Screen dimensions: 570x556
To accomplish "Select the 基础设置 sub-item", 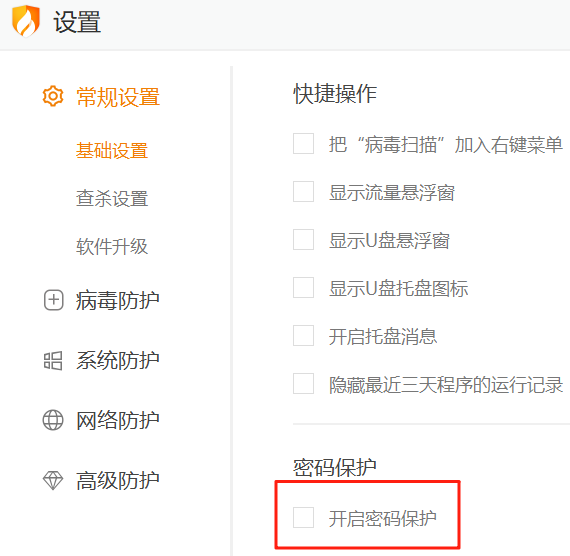I will [112, 150].
